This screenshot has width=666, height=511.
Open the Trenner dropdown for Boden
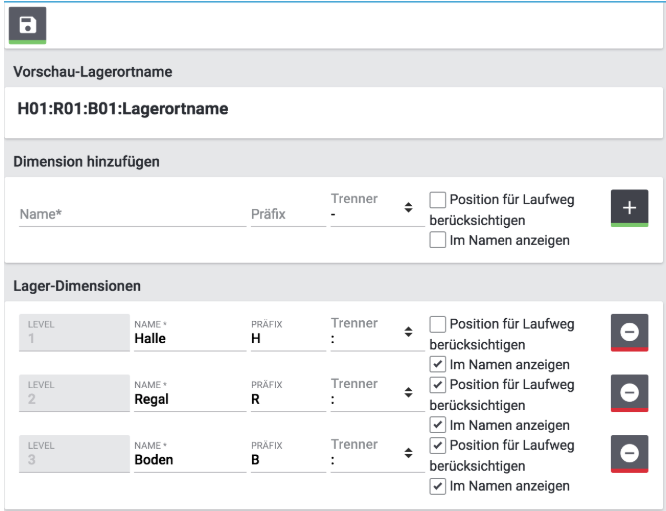click(378, 454)
